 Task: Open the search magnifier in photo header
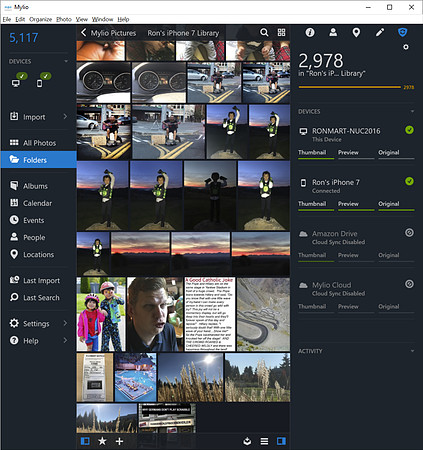(264, 32)
